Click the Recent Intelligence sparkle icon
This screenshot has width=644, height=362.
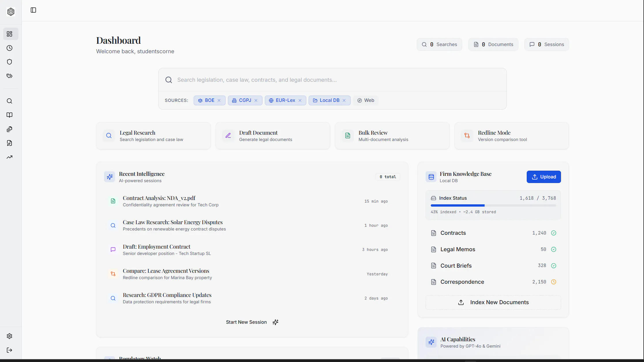point(109,177)
